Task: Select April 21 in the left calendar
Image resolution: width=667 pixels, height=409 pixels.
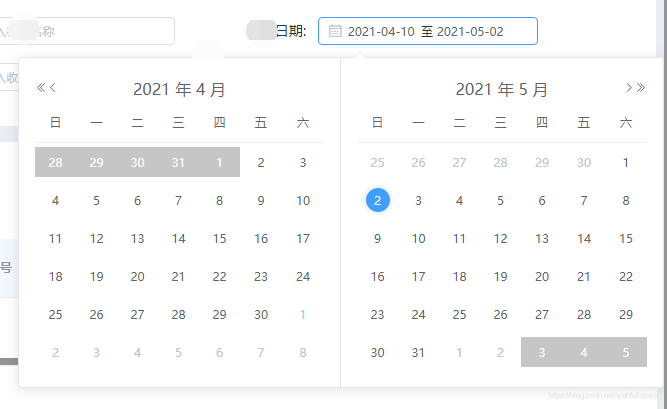Action: point(178,277)
